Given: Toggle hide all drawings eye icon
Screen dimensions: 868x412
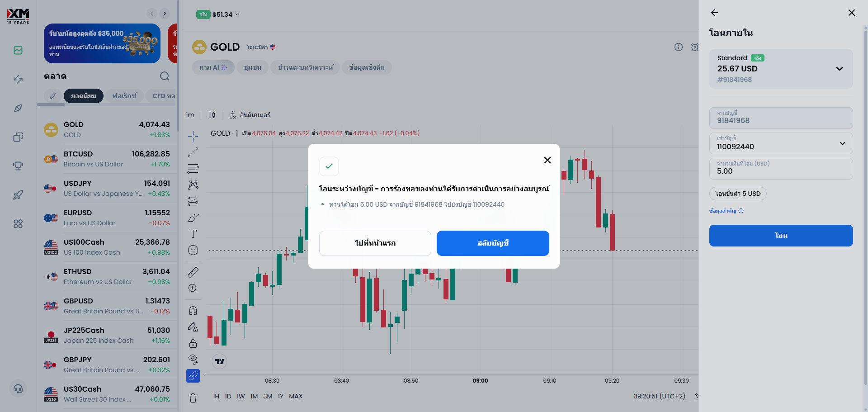Looking at the screenshot, I should tap(193, 360).
